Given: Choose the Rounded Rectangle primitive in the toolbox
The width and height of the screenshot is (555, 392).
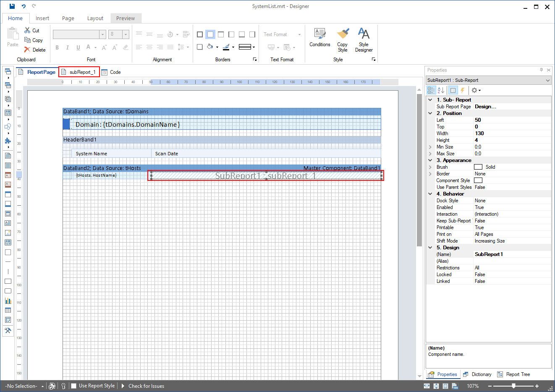Looking at the screenshot, I should click(8, 291).
